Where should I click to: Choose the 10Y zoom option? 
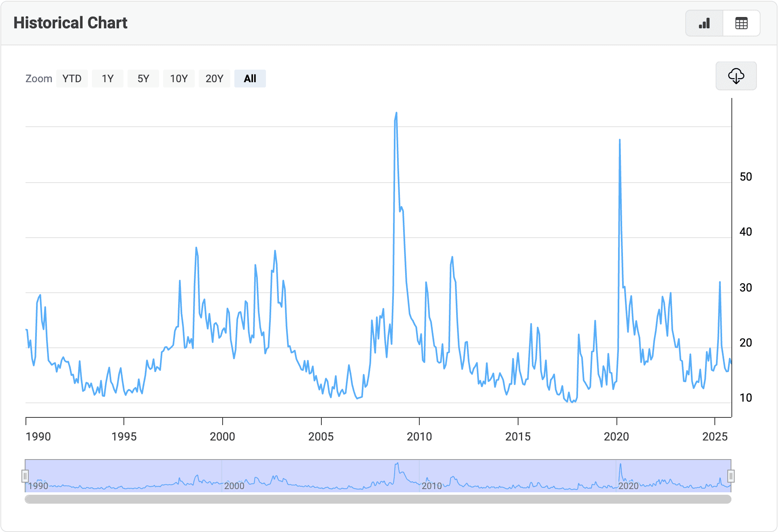coord(179,78)
